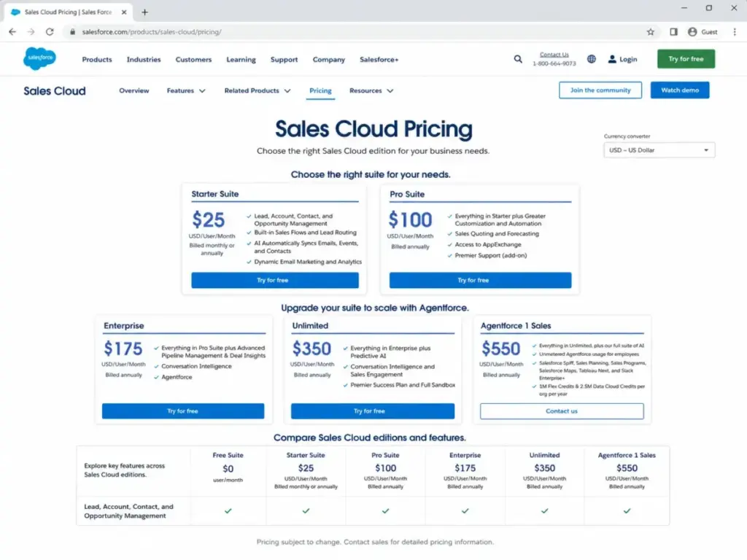747x560 pixels.
Task: Click the lock icon in address bar
Action: point(72,32)
